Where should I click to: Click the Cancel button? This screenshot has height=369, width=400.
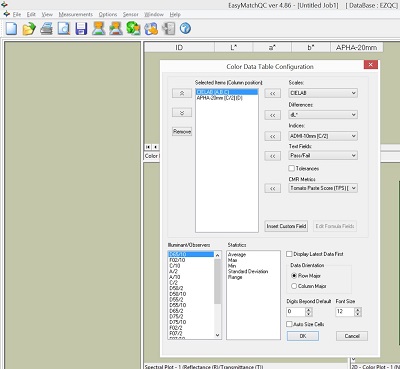[352, 336]
